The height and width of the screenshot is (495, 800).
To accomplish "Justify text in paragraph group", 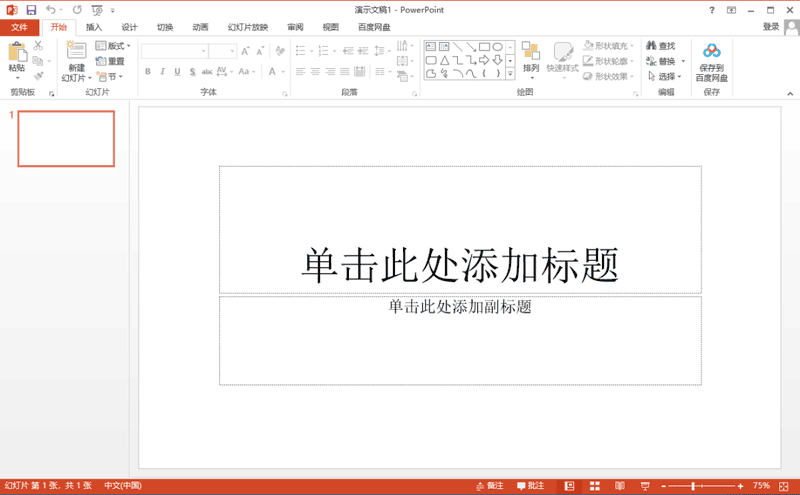I will (345, 72).
